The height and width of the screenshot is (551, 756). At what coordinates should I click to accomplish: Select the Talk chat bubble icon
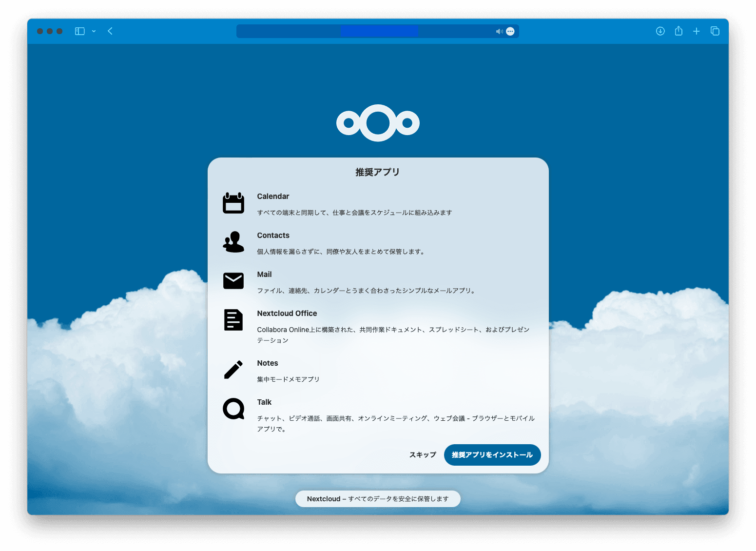click(x=233, y=409)
